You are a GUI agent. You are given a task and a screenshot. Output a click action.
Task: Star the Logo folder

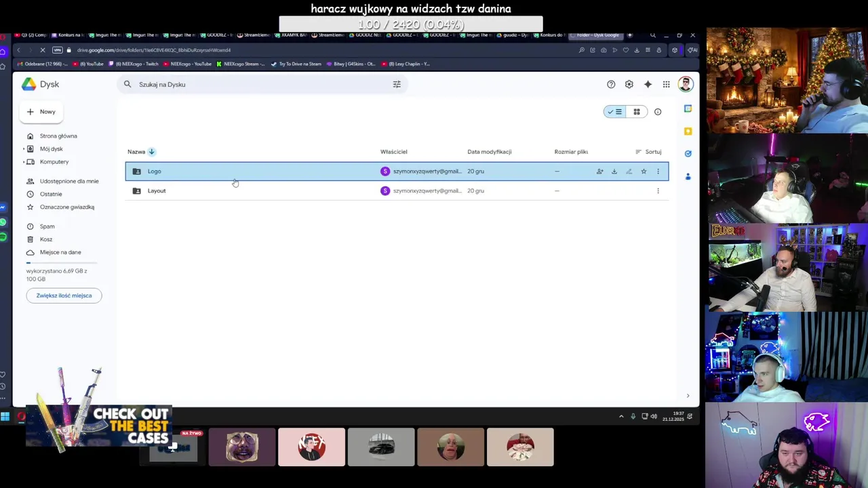click(644, 171)
